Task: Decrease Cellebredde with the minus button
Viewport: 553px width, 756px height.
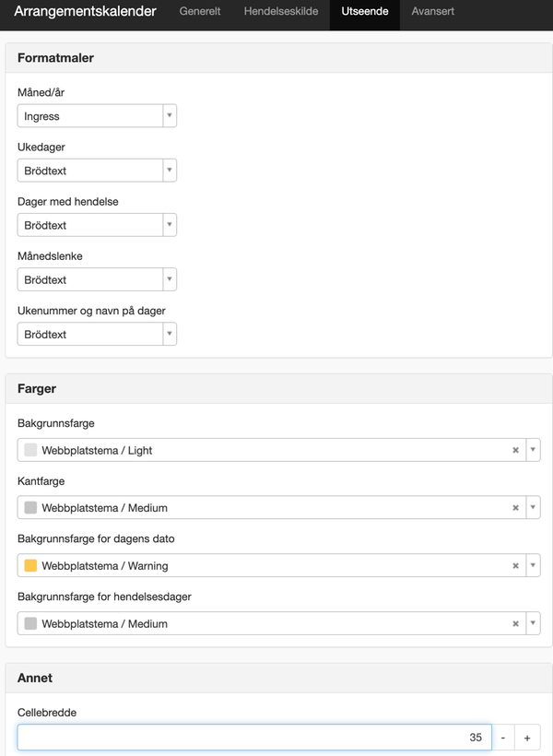Action: click(503, 738)
